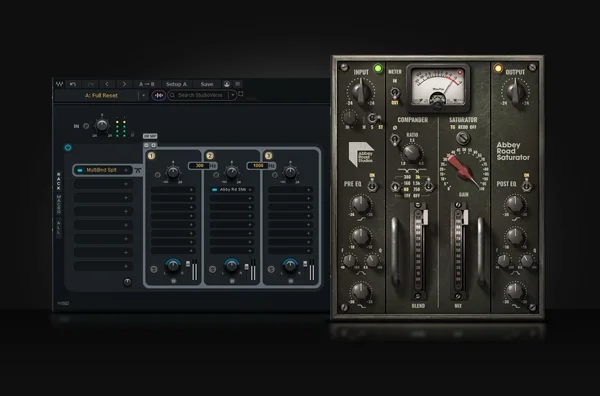This screenshot has width=600, height=396.
Task: Expand the preset list arrow beside Full Reset
Action: click(143, 95)
